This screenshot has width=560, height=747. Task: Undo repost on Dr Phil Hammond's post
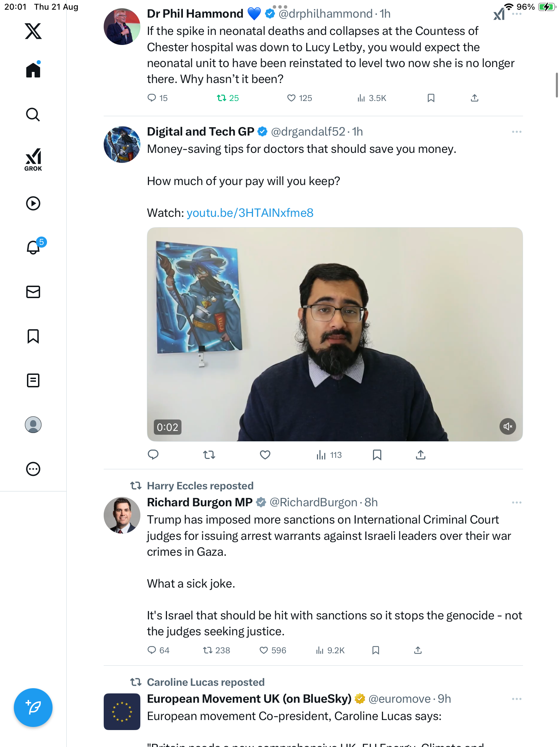pyautogui.click(x=222, y=98)
